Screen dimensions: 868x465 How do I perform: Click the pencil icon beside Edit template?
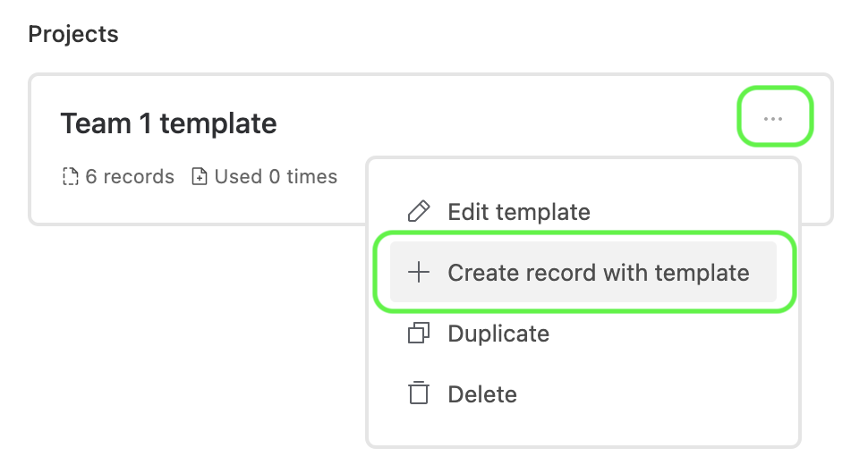[x=419, y=212]
